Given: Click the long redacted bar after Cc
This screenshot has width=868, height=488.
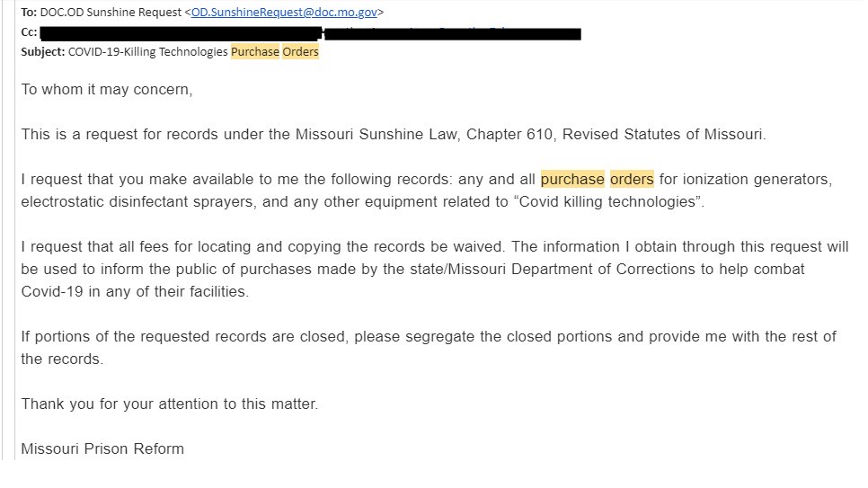Looking at the screenshot, I should tap(180, 32).
